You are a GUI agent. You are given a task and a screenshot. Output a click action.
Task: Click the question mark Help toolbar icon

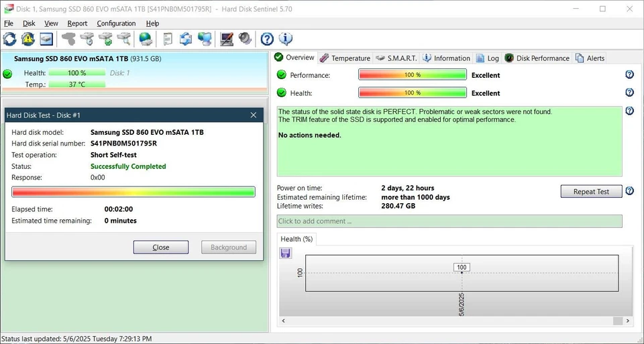coord(267,39)
